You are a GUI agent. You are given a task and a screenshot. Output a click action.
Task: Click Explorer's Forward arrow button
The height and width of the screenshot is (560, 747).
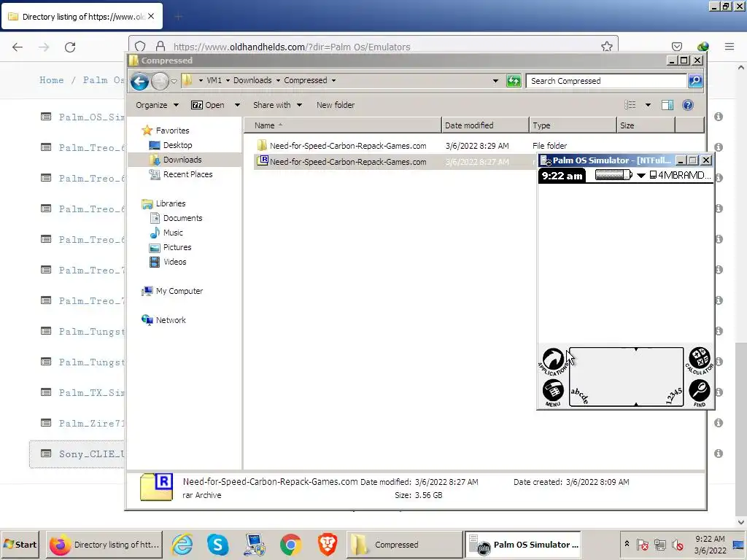[160, 81]
